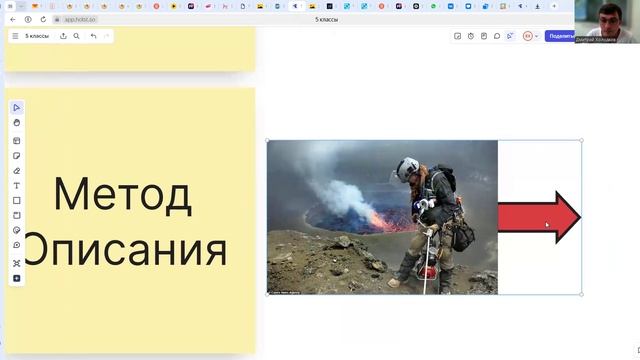
Task: Go back in the browser
Action: point(13,19)
